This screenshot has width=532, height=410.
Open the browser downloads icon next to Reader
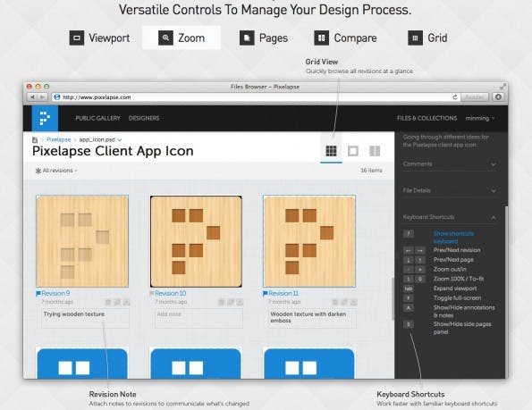498,97
